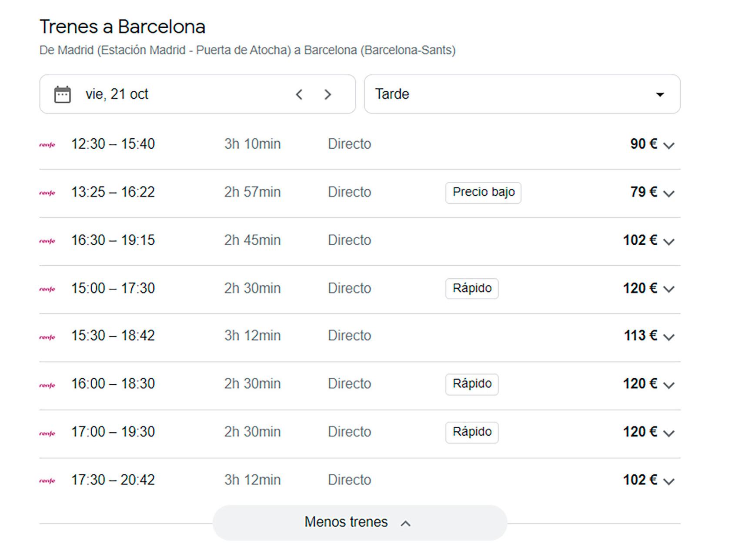The height and width of the screenshot is (560, 742).
Task: Select the Renfe logo on the 17:00 departure
Action: click(47, 432)
